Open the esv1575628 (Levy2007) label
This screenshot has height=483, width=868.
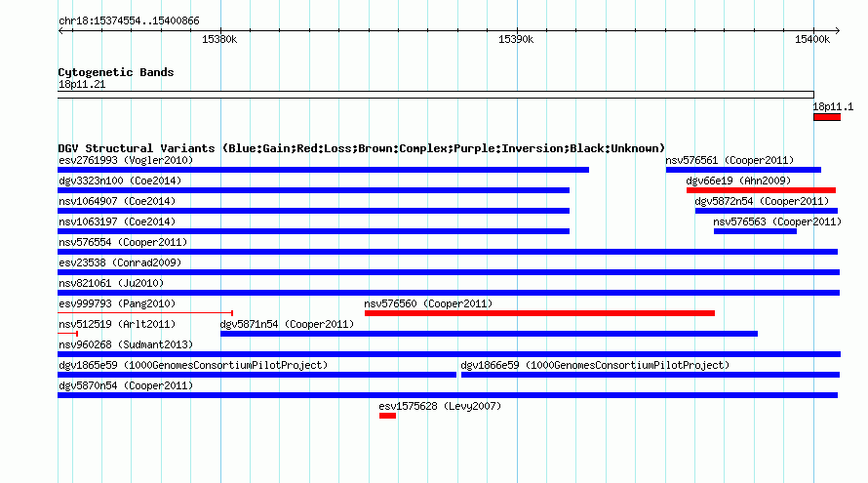(x=440, y=406)
